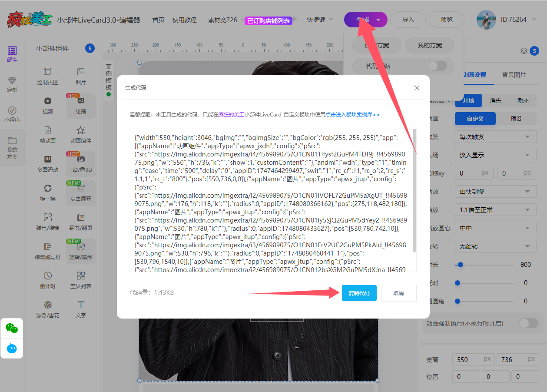The width and height of the screenshot is (547, 392).
Task: Select the 开场 animation option
Action: tap(468, 100)
